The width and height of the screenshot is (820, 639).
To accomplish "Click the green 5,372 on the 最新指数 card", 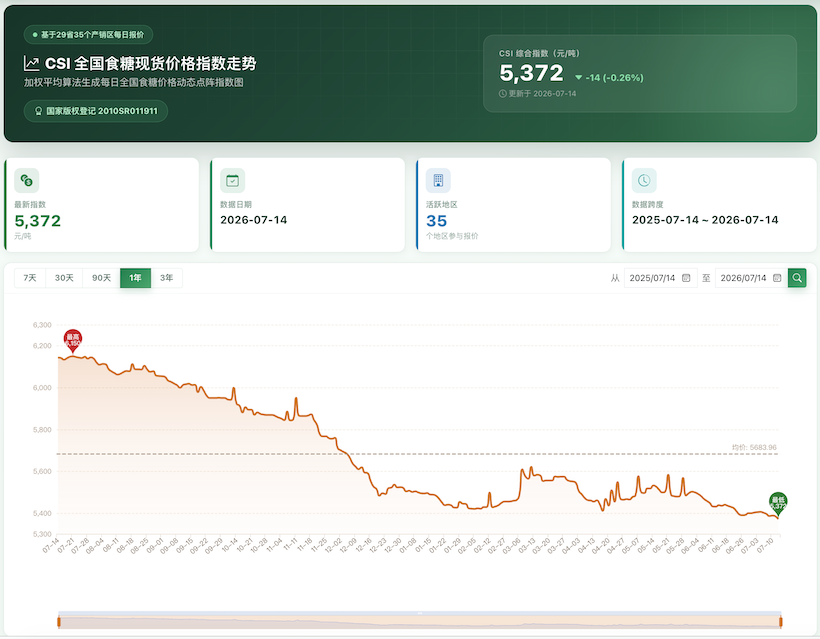I will [x=38, y=221].
